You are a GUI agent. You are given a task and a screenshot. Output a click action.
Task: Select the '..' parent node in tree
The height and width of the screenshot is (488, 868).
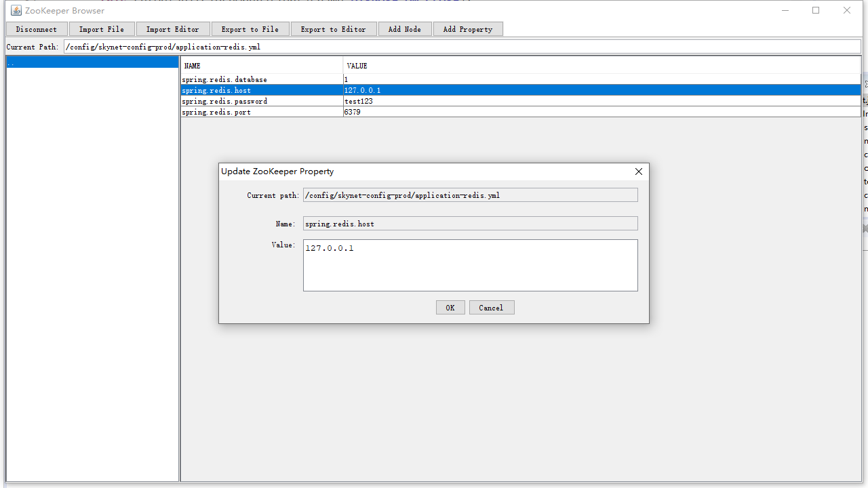tap(92, 62)
